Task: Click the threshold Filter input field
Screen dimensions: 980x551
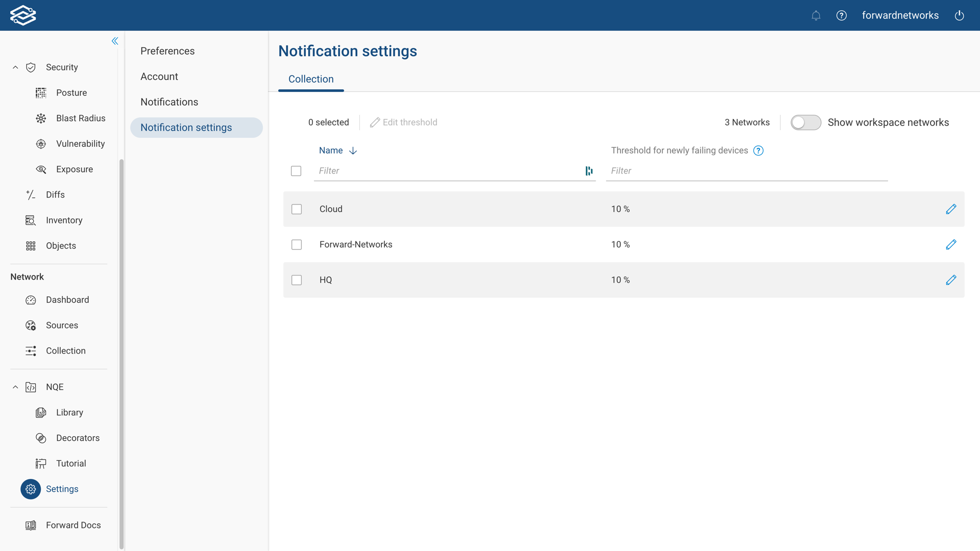Action: click(746, 171)
